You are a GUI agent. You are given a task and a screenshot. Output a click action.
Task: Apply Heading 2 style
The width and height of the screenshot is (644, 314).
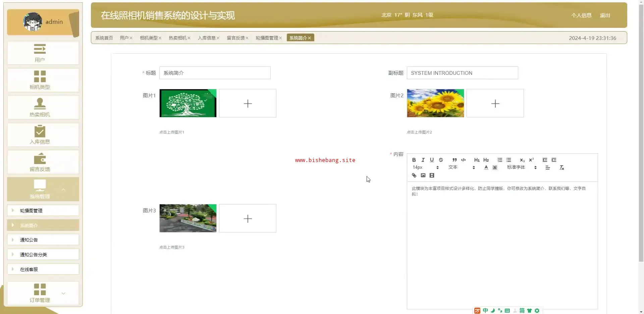tap(486, 160)
